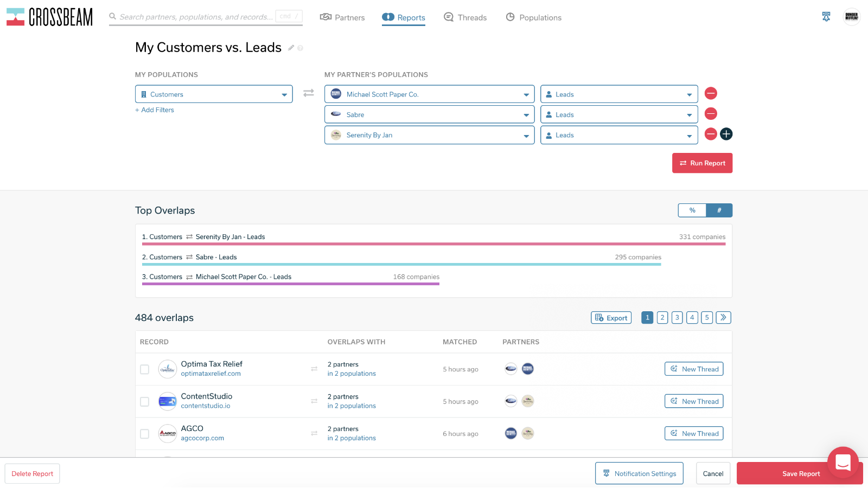Click the help icon next to report title
The image size is (868, 488).
tap(300, 48)
